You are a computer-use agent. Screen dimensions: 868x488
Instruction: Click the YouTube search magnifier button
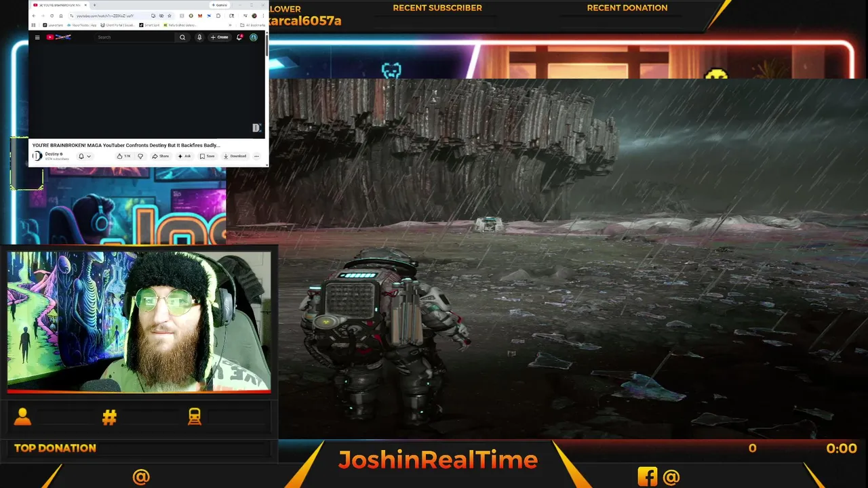(x=182, y=37)
